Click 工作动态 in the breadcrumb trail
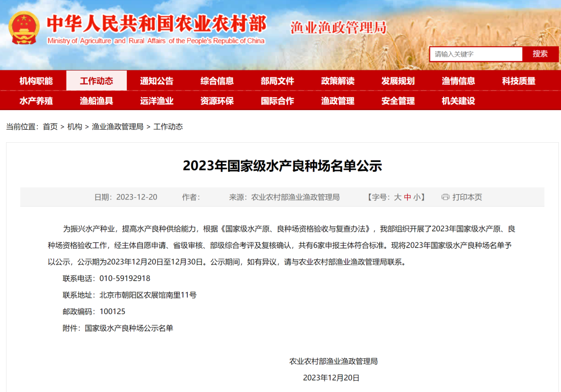This screenshot has width=561, height=392. click(x=168, y=127)
